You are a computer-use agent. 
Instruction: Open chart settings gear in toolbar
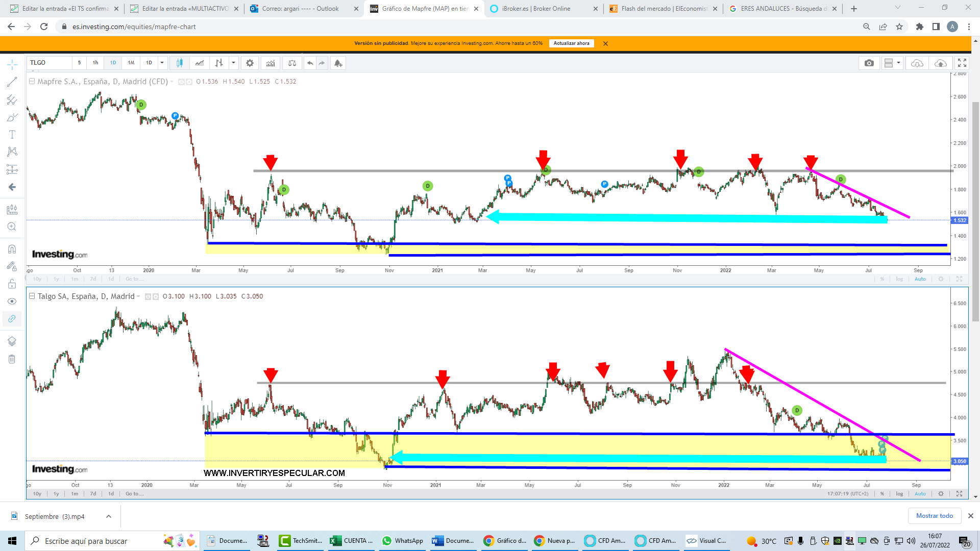point(250,63)
